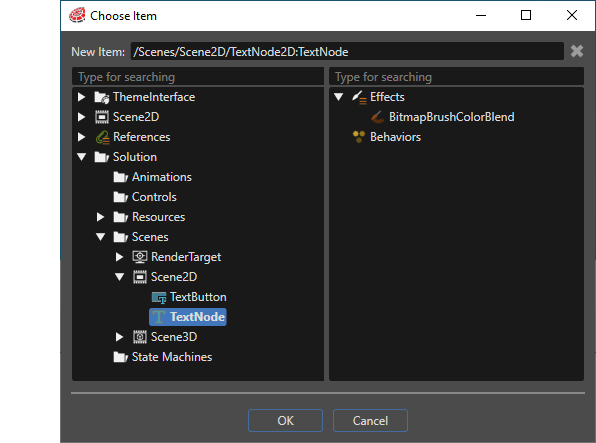Click the Cancel button

click(370, 421)
